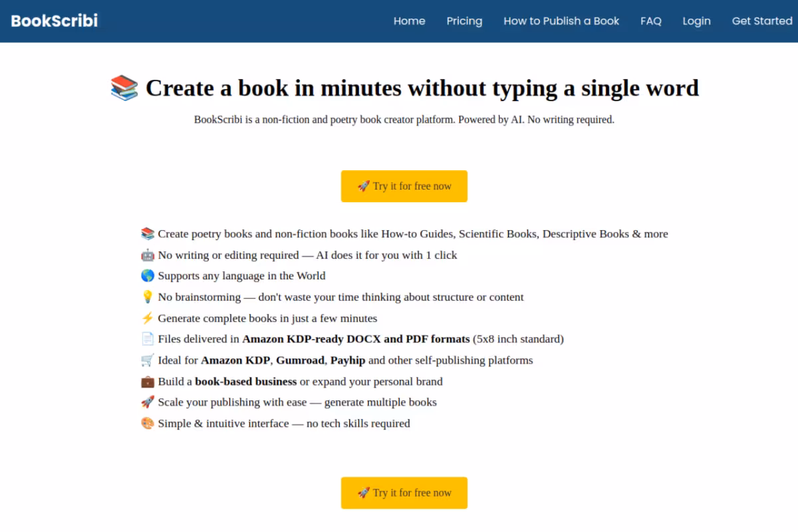This screenshot has width=798, height=532.
Task: Go to the Pricing page
Action: [464, 21]
